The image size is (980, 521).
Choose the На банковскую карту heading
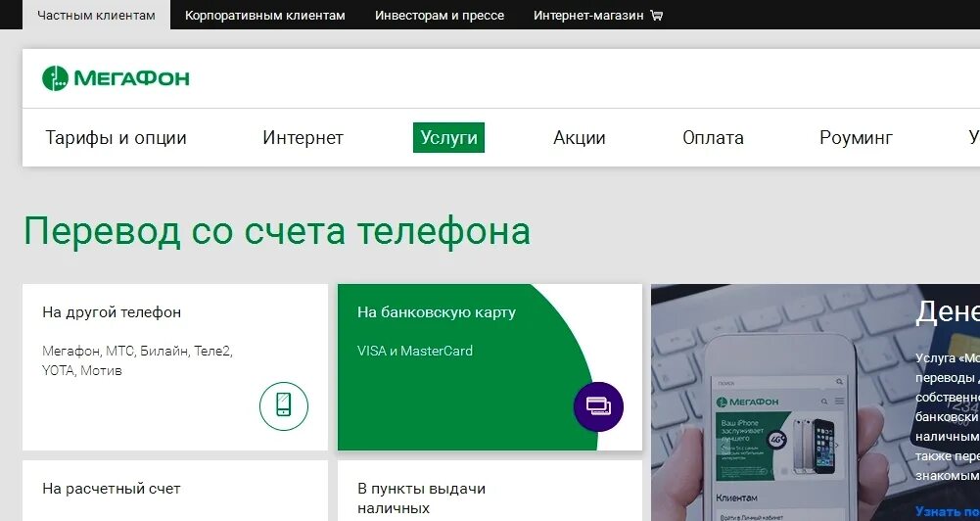[x=437, y=312]
